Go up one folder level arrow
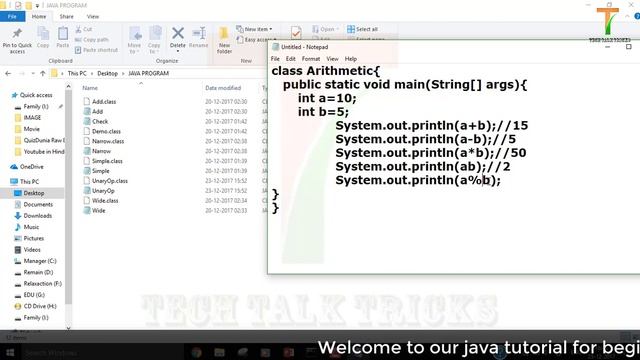The height and width of the screenshot is (360, 640). (42, 73)
